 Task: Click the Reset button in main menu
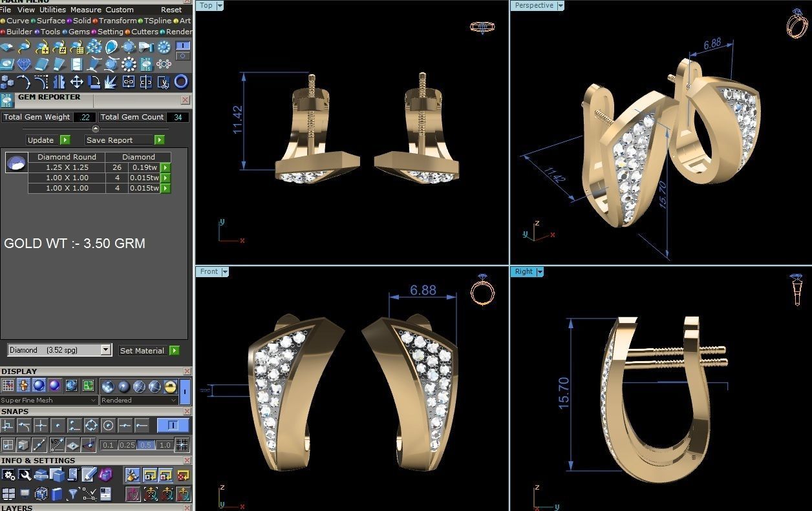click(x=171, y=10)
